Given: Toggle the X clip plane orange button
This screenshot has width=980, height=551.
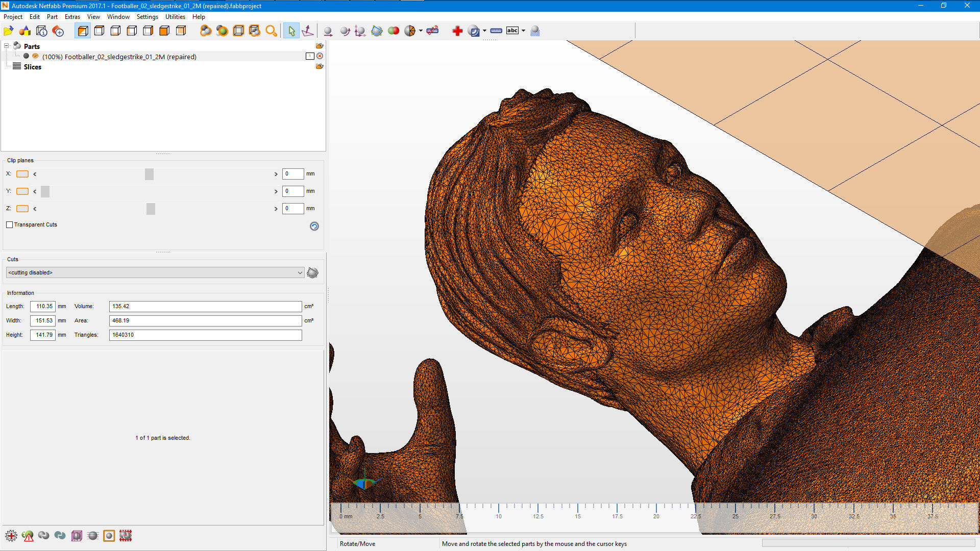Looking at the screenshot, I should [x=22, y=174].
